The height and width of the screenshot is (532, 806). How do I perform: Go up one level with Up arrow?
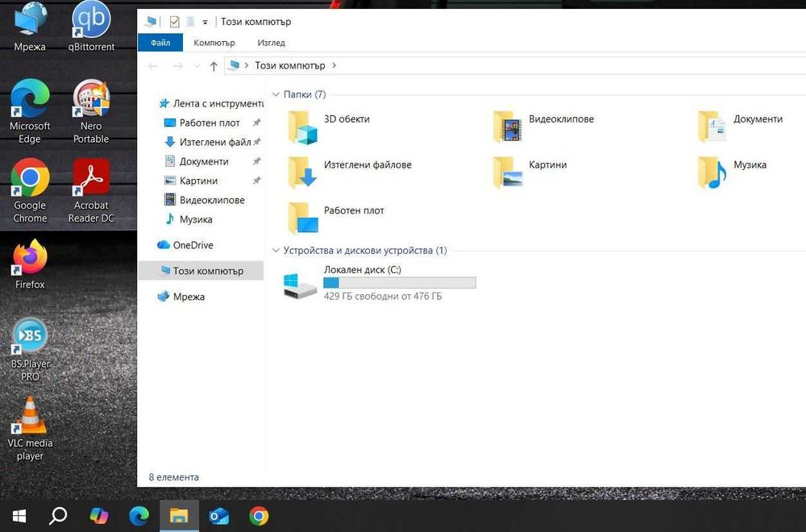coord(214,66)
